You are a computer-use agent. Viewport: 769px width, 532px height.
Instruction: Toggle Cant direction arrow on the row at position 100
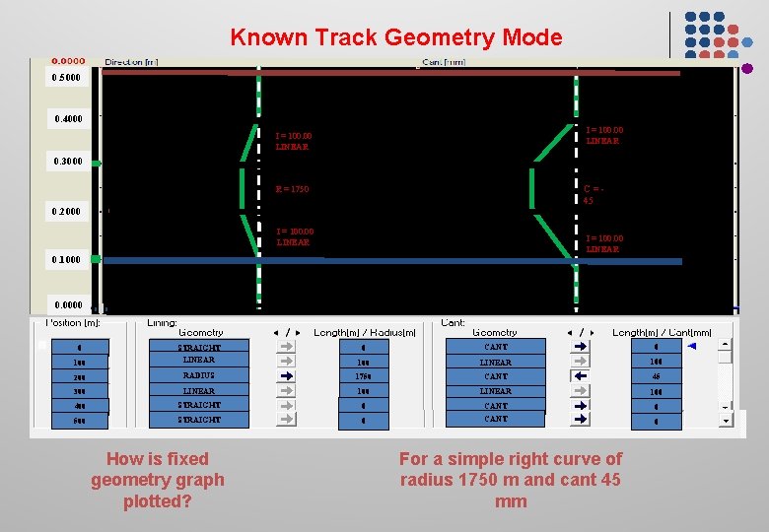pyautogui.click(x=580, y=361)
